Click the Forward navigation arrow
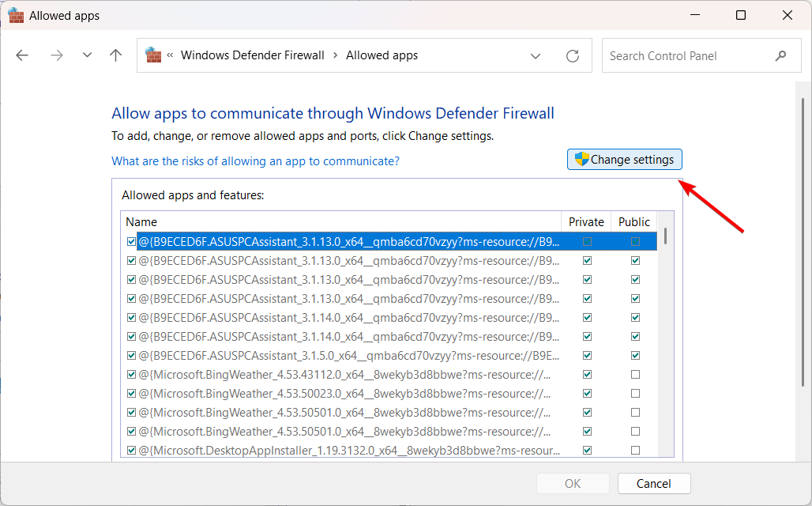This screenshot has height=506, width=812. click(x=56, y=55)
